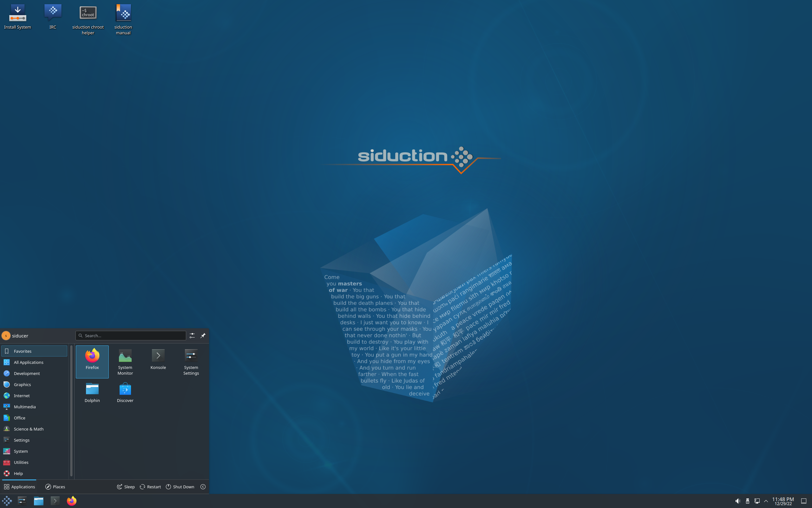
Task: Launch Konsole from the taskbar
Action: (55, 501)
